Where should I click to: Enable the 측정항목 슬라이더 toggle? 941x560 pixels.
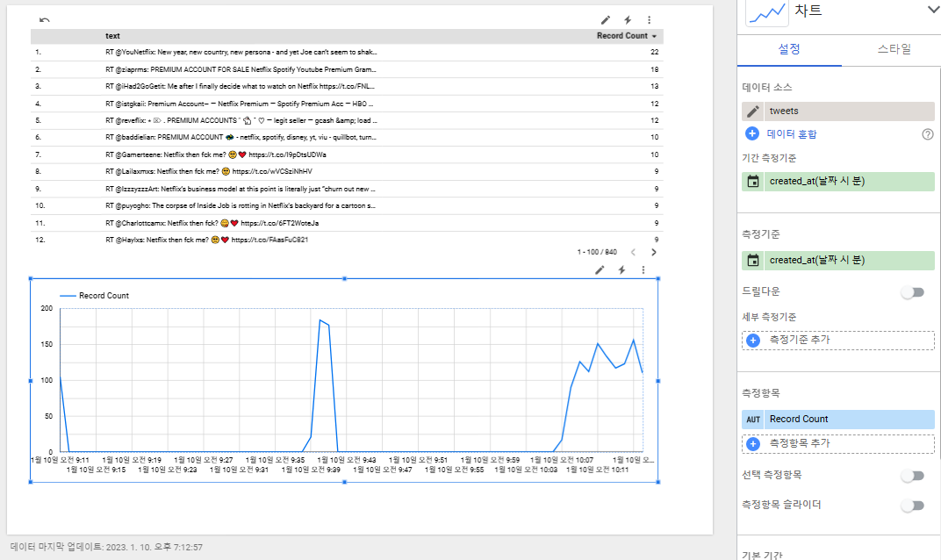tap(912, 505)
